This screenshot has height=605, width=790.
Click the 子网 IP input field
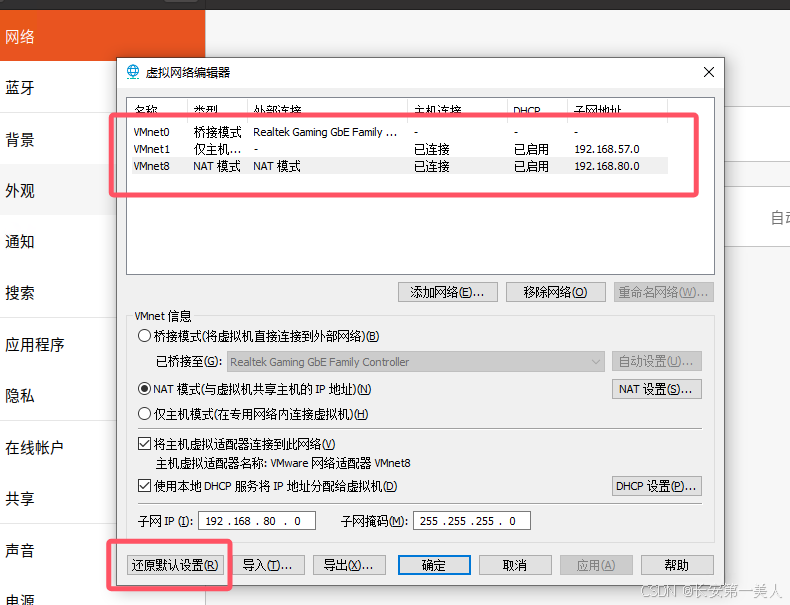tap(257, 521)
